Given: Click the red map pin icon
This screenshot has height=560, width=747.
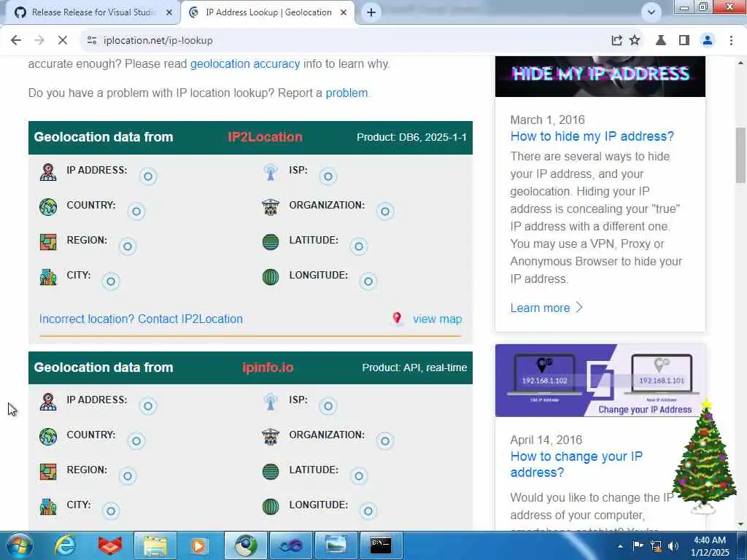Looking at the screenshot, I should [396, 318].
